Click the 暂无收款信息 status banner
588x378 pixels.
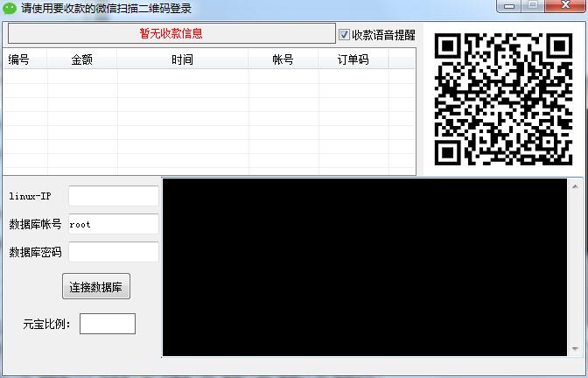(x=171, y=33)
